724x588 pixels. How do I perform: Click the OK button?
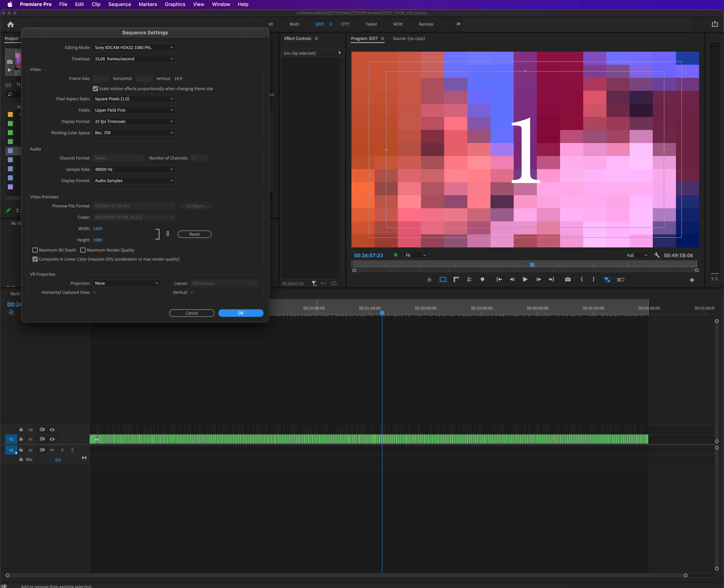(241, 313)
